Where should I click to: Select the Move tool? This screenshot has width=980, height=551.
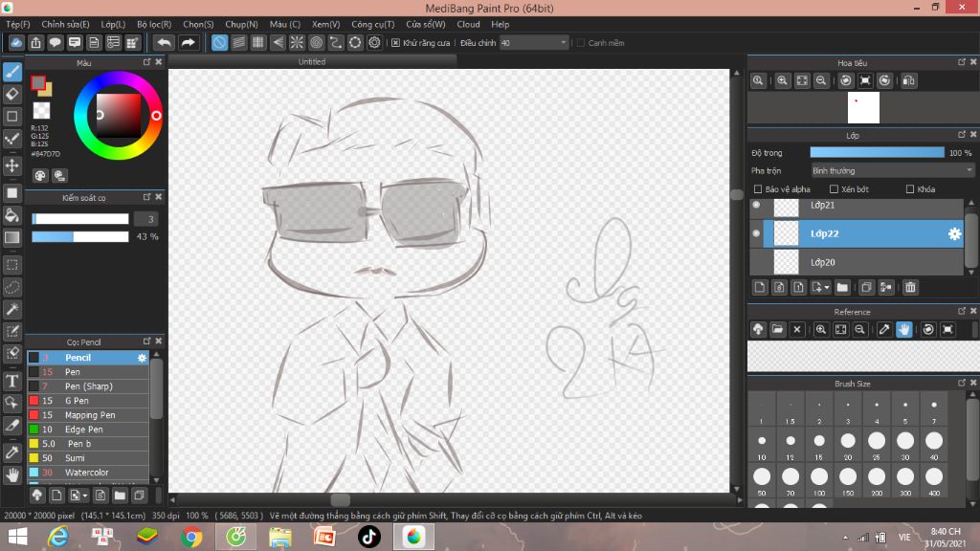pyautogui.click(x=12, y=165)
